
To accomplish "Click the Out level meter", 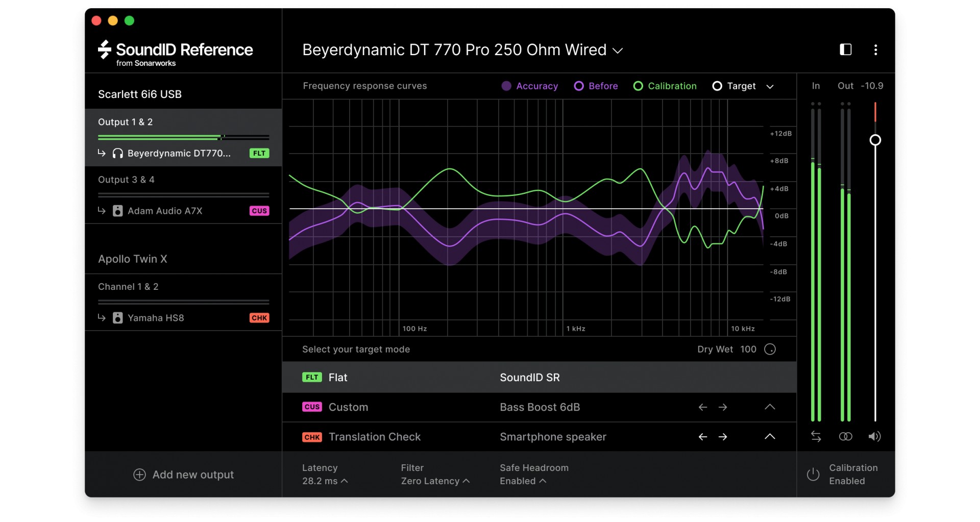I will coord(846,262).
